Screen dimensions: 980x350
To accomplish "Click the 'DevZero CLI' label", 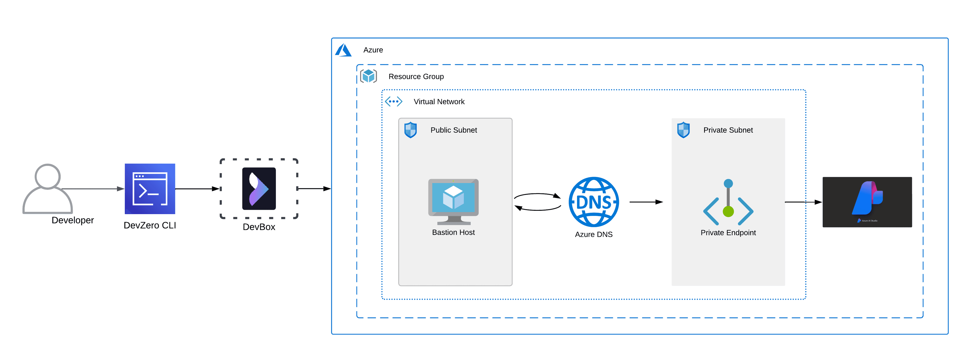I will point(150,225).
